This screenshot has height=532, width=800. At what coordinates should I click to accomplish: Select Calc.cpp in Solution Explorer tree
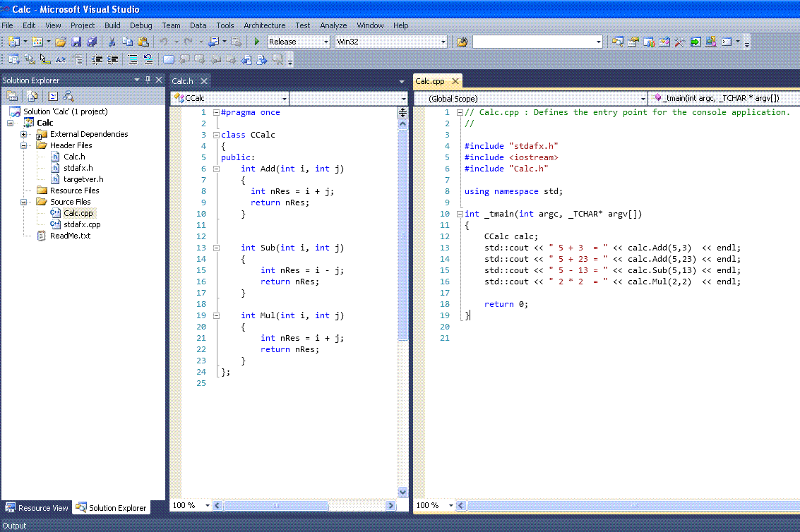tap(78, 213)
